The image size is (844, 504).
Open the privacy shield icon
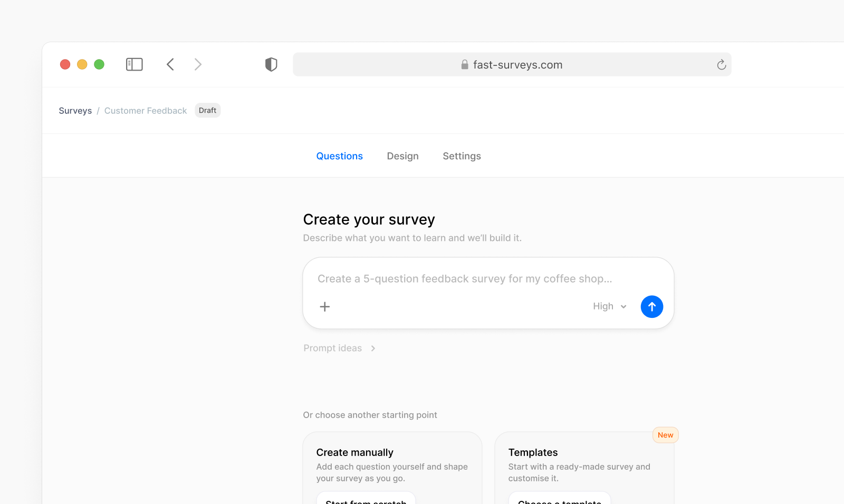click(x=271, y=64)
